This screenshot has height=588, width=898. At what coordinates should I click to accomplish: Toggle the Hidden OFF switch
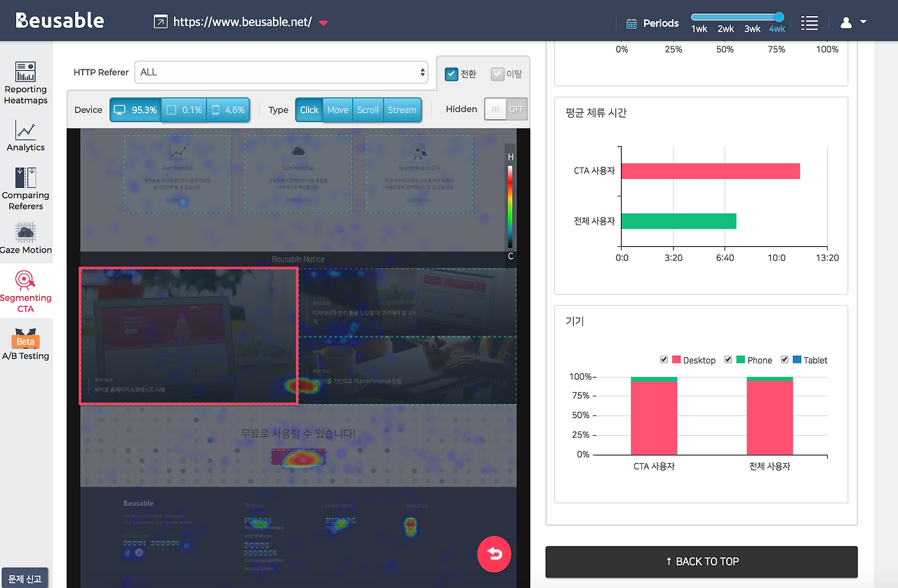506,109
